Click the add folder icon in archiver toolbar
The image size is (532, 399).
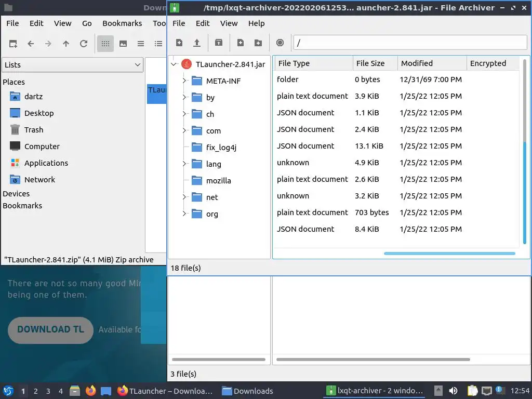pyautogui.click(x=258, y=43)
